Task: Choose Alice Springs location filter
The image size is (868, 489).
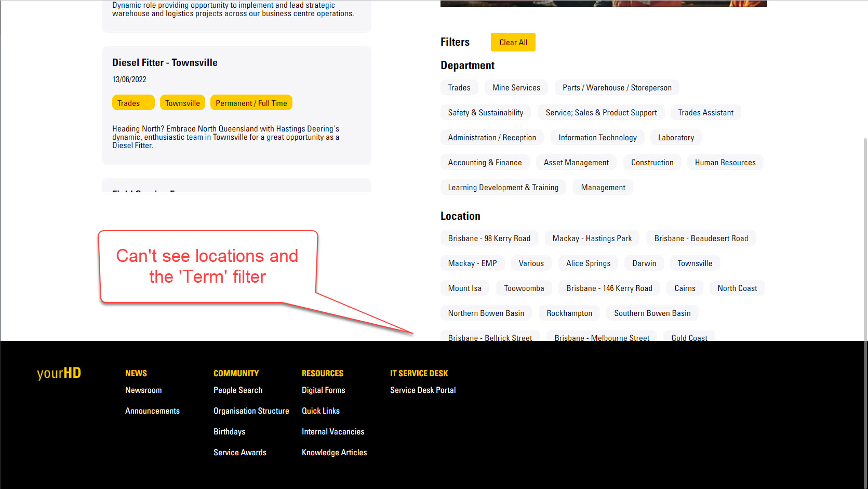Action: [588, 263]
